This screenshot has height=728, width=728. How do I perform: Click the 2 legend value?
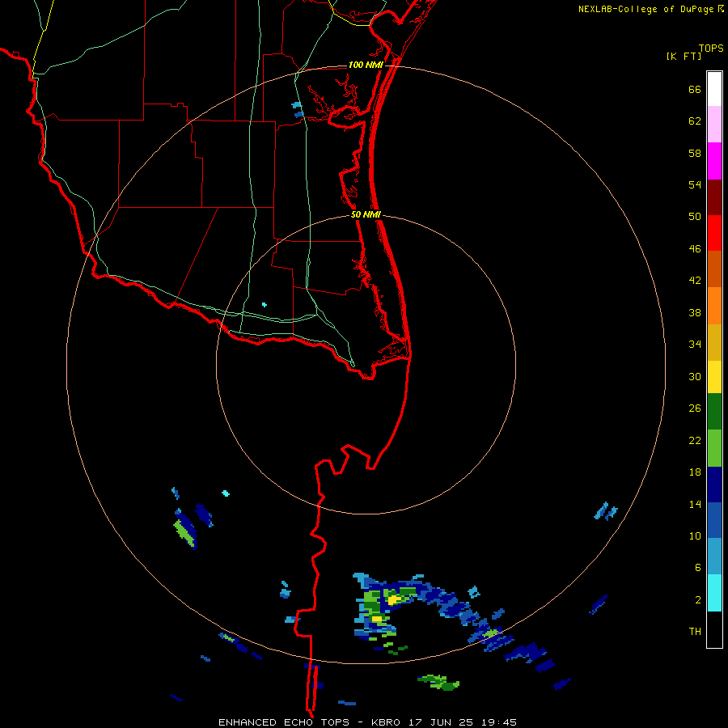click(x=698, y=600)
